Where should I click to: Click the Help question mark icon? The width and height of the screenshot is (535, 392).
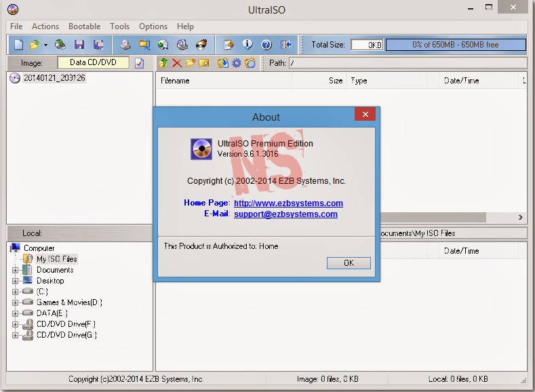click(266, 45)
